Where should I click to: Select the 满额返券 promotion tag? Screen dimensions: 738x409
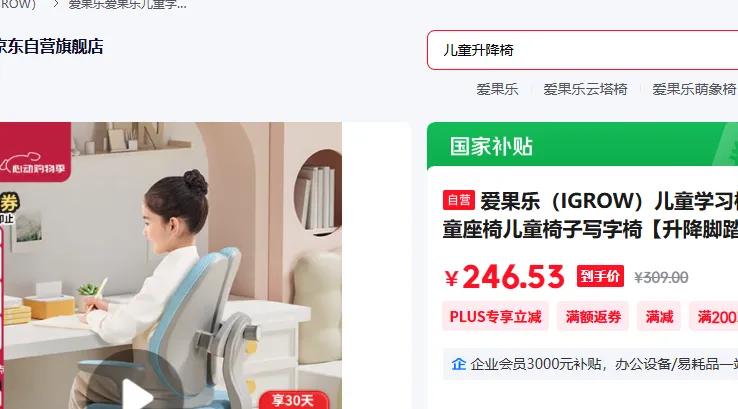[593, 316]
